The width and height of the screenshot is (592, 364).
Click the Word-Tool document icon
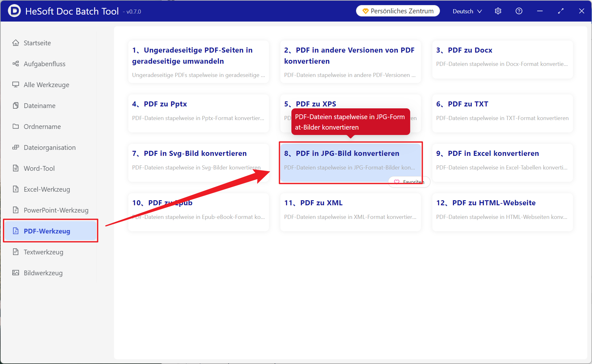coord(16,168)
